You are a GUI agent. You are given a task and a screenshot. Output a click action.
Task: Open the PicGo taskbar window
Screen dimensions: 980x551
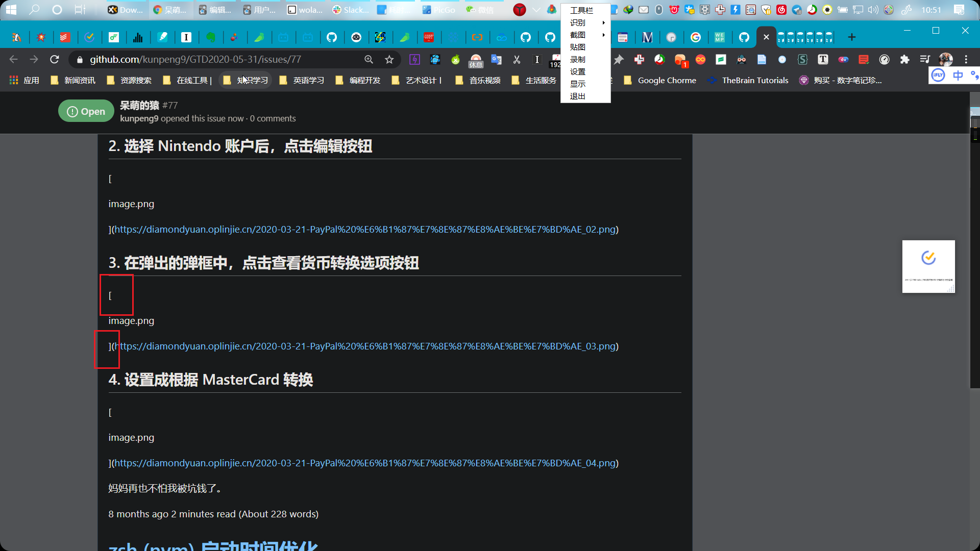point(439,10)
